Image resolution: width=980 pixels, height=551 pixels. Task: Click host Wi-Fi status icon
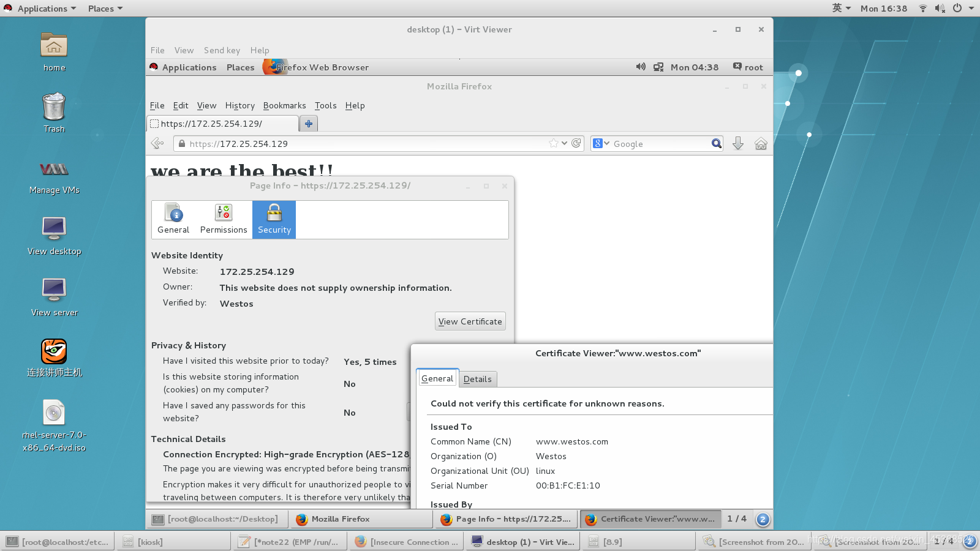(x=922, y=8)
